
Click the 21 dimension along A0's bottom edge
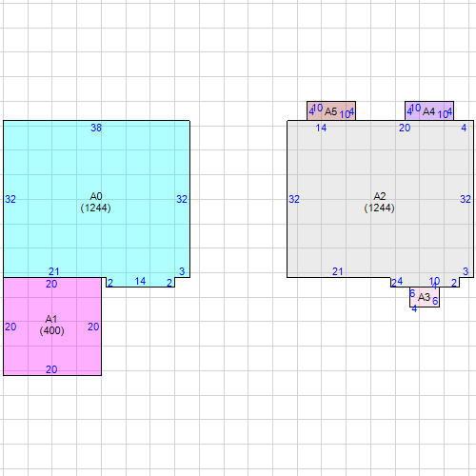[53, 271]
